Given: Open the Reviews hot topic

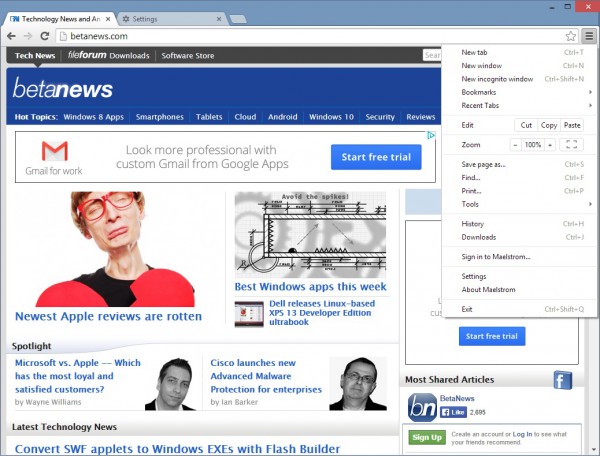Looking at the screenshot, I should click(x=421, y=117).
